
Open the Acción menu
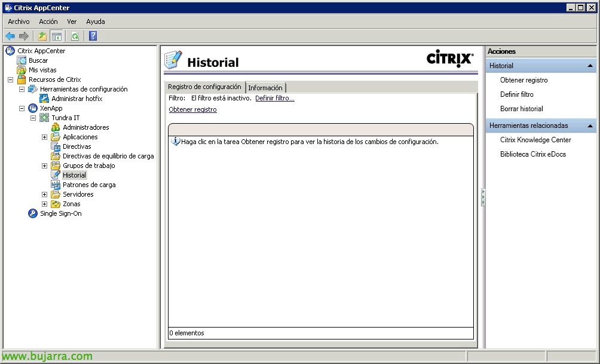pos(48,22)
